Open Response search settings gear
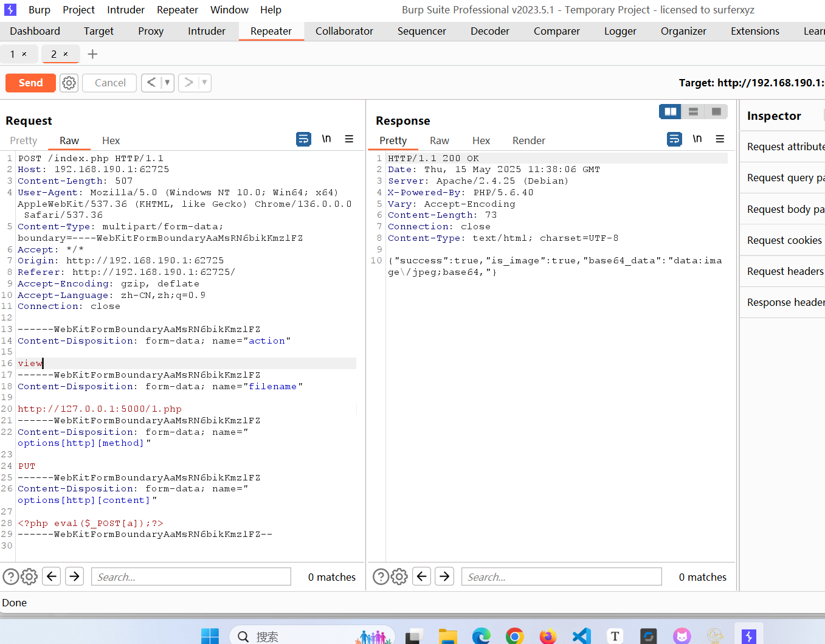825x644 pixels. [399, 576]
